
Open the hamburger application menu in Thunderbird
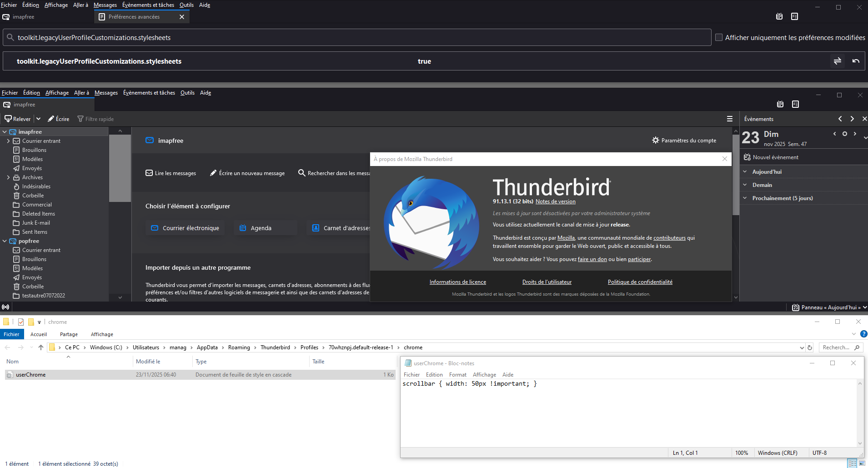729,119
